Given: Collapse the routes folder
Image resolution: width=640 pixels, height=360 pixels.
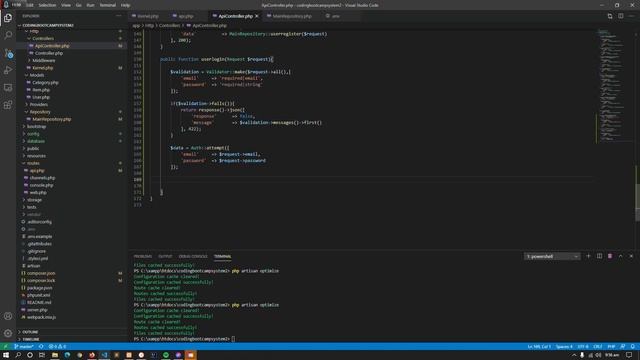Looking at the screenshot, I should pos(33,163).
